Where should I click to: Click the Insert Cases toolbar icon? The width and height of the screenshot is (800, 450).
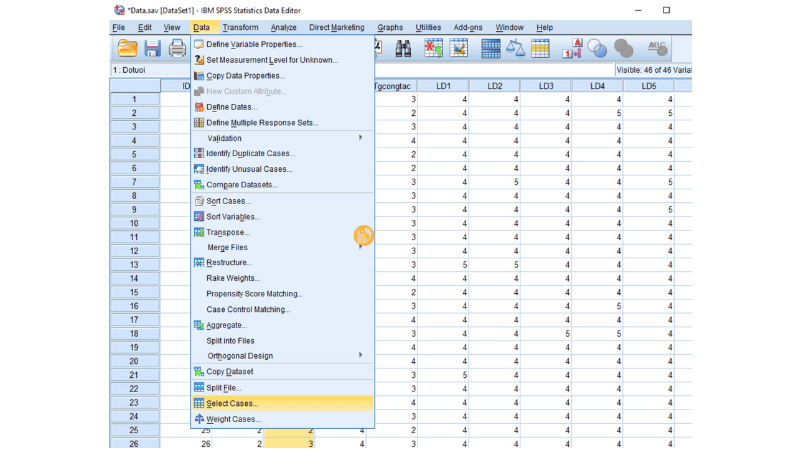pyautogui.click(x=434, y=48)
